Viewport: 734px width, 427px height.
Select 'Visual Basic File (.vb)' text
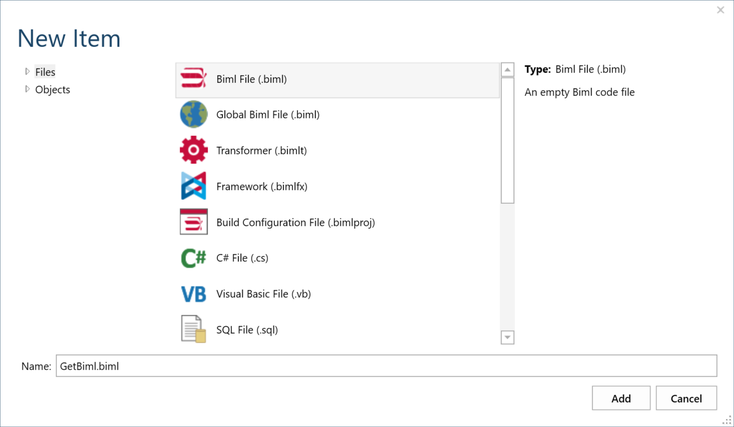point(264,294)
